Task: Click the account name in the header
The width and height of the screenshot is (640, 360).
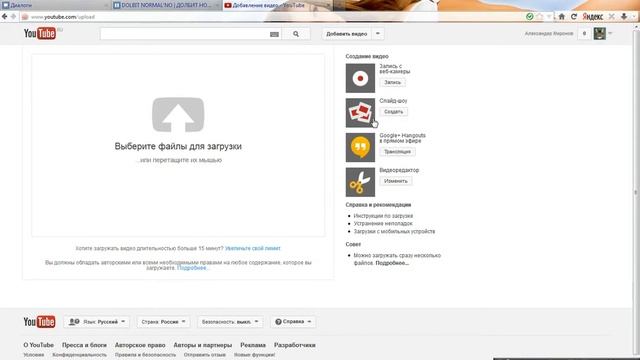Action: point(549,33)
